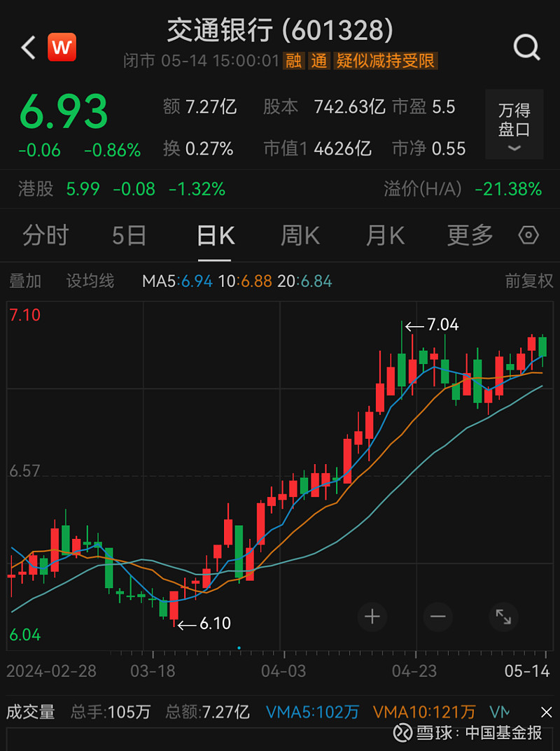
Task: Open the 更多 chart type menu
Action: [468, 236]
